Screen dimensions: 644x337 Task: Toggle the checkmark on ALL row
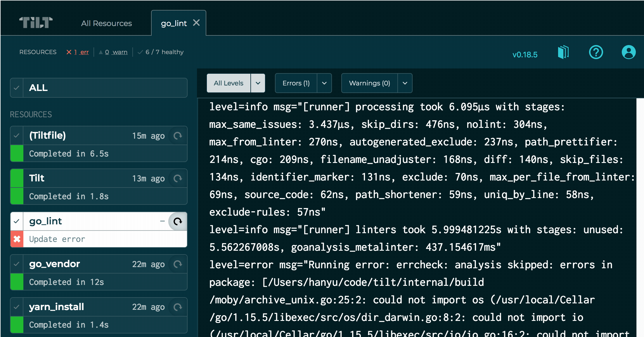(x=17, y=88)
